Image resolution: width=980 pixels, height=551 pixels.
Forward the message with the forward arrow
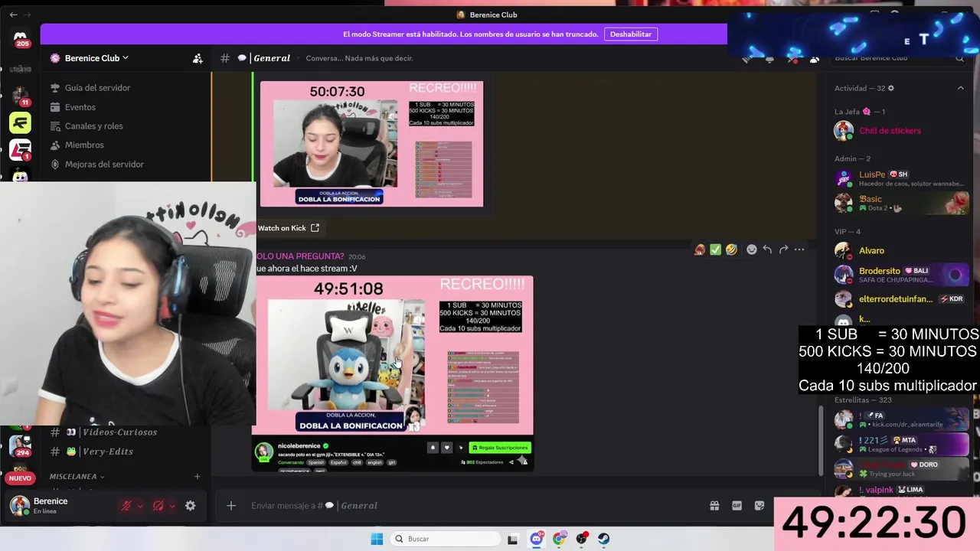point(783,249)
